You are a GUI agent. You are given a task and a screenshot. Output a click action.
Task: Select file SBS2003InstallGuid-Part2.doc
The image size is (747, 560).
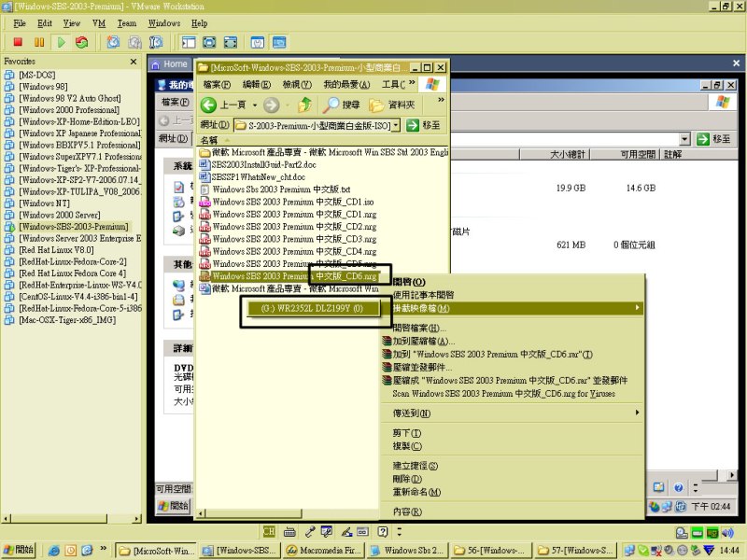(x=263, y=165)
